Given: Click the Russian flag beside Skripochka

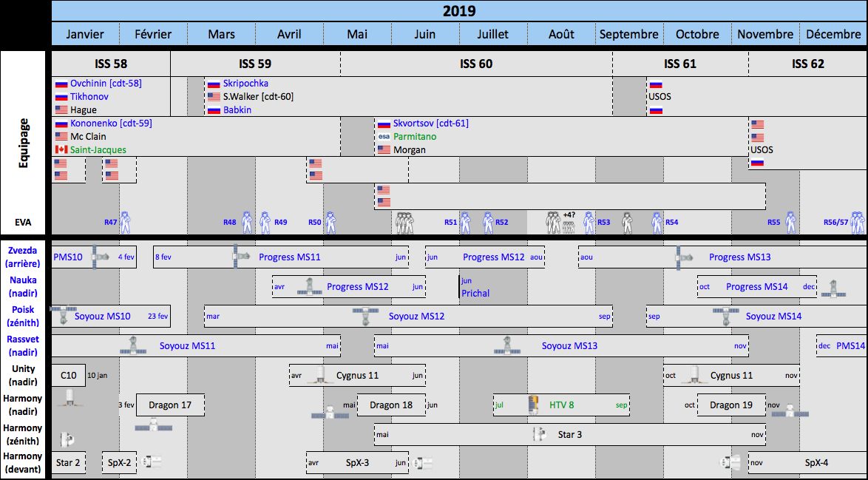Looking at the screenshot, I should point(214,84).
